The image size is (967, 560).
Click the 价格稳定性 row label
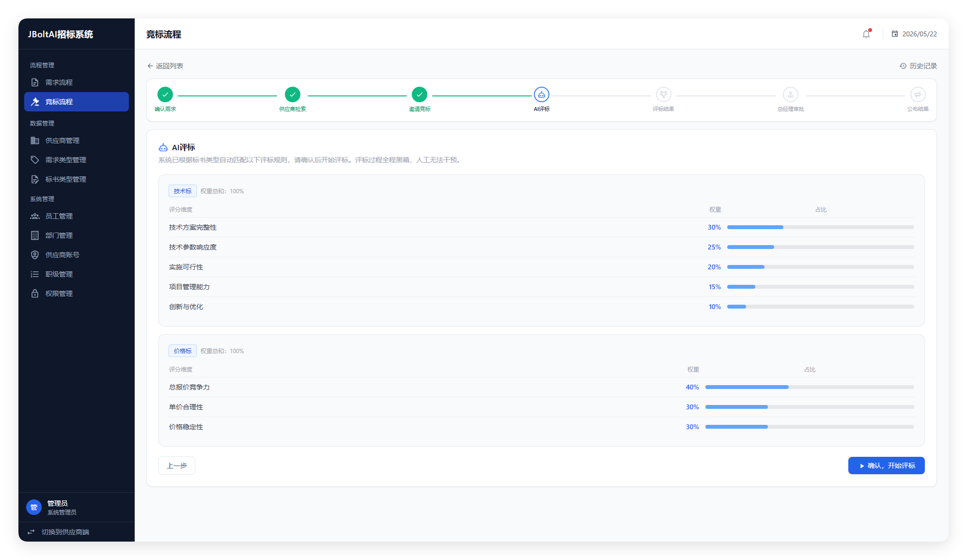click(x=186, y=427)
